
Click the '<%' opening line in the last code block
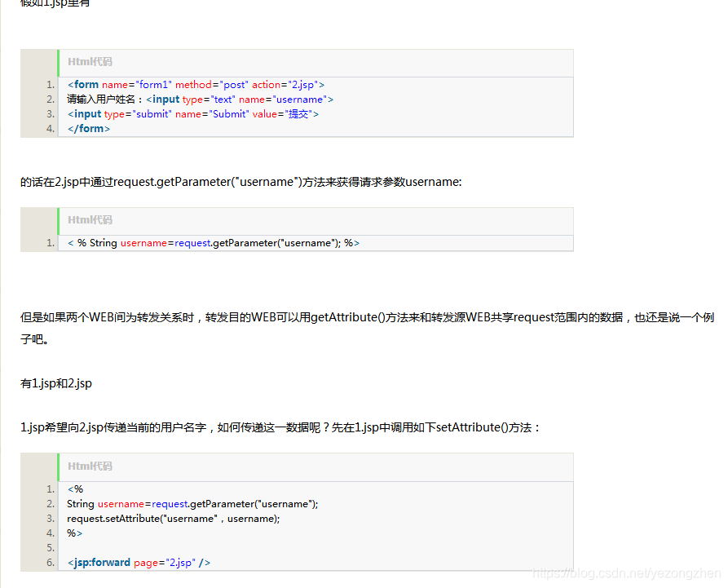(75, 489)
